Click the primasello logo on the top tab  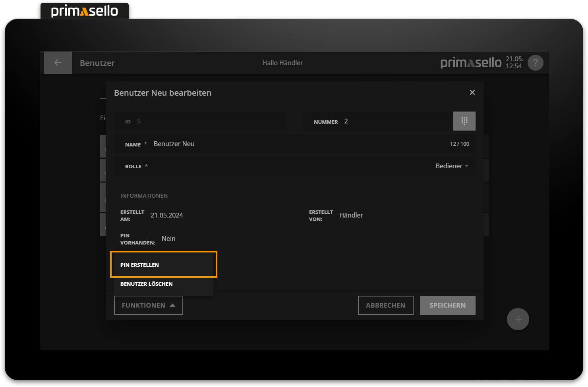point(84,11)
